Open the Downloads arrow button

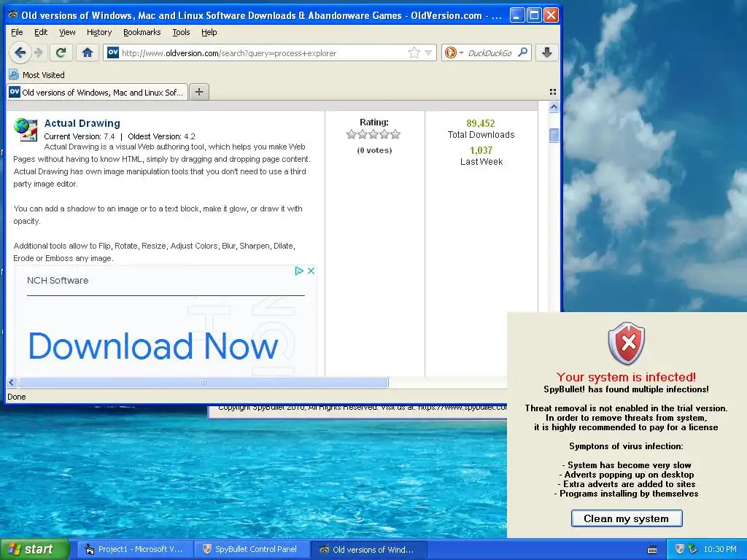coord(547,52)
